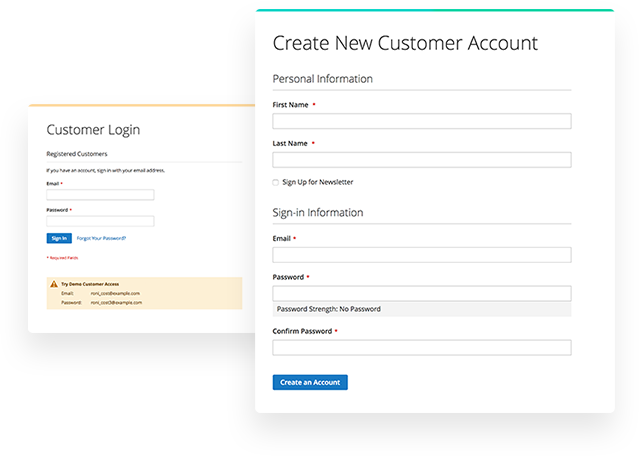The image size is (639, 456).
Task: Click the First Name input field
Action: [422, 121]
